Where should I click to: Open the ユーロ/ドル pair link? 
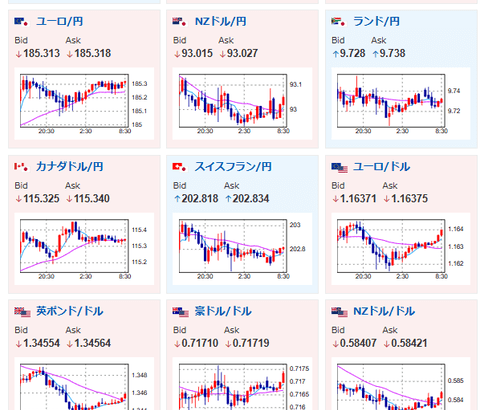click(x=381, y=167)
